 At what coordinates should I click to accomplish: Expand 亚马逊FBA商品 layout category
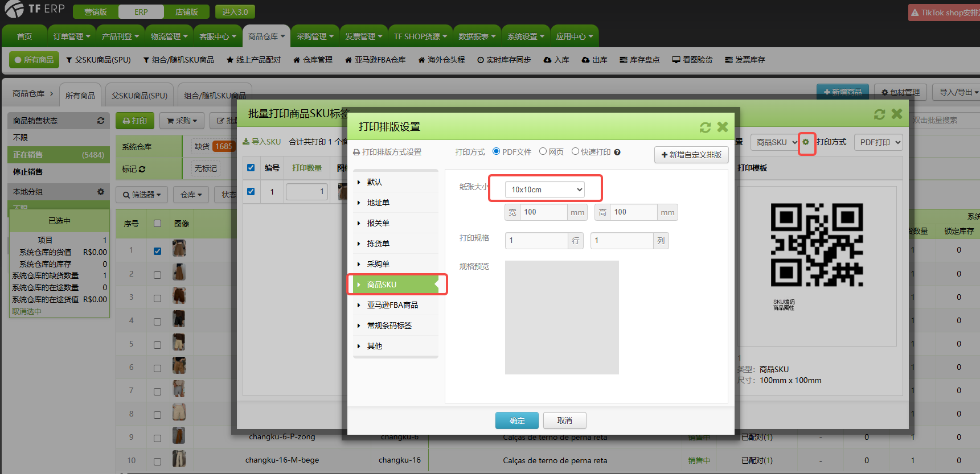392,305
